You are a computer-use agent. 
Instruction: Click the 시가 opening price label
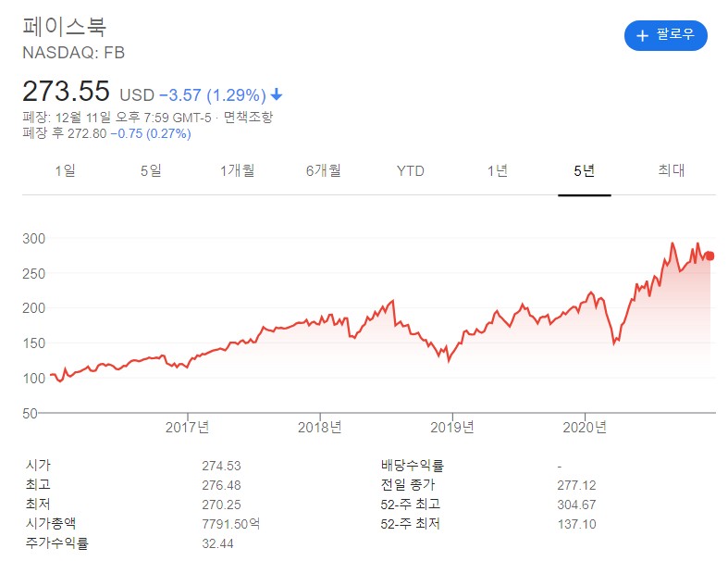click(38, 465)
